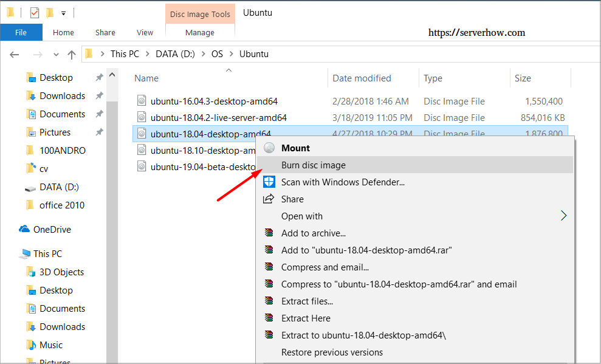Unpin Pictures using its pin icon
Screen dimensions: 601x364
pyautogui.click(x=99, y=132)
